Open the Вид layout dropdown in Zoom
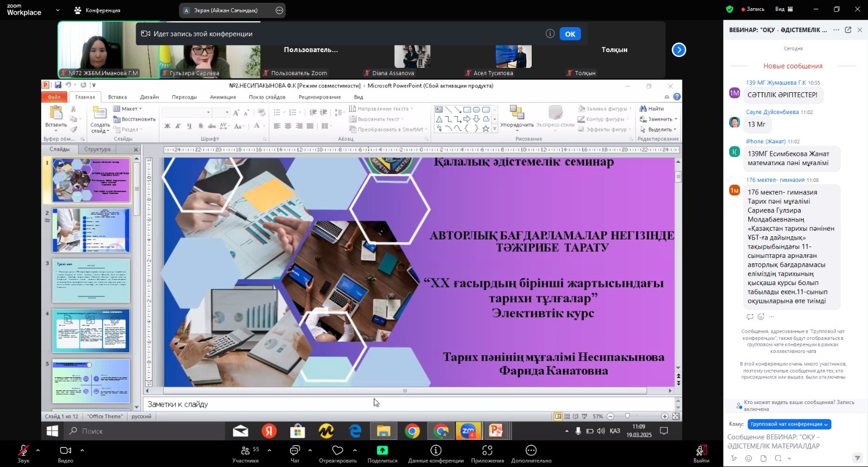This screenshot has height=467, width=868. point(784,9)
